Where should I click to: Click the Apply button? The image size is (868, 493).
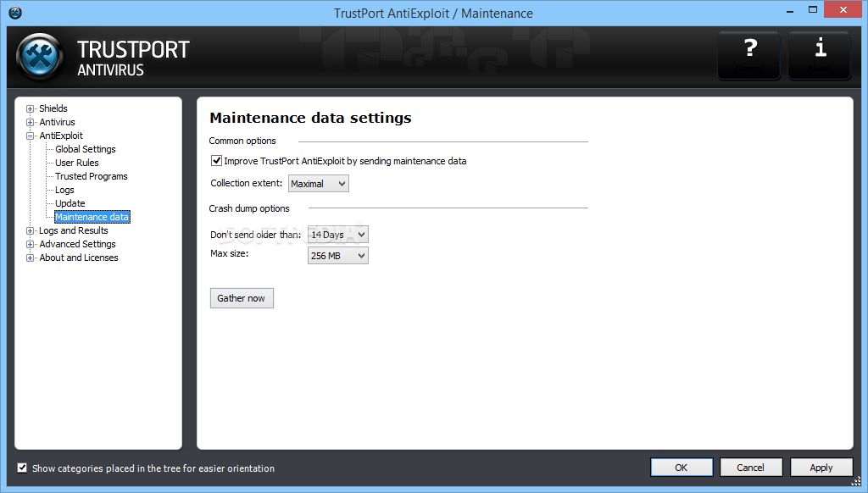(821, 468)
